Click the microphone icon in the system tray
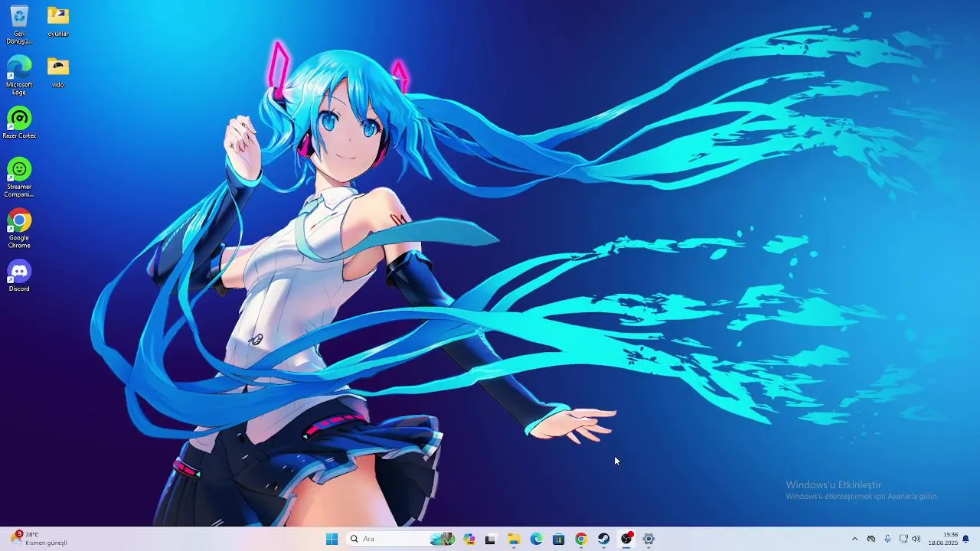This screenshot has height=551, width=980. (887, 539)
